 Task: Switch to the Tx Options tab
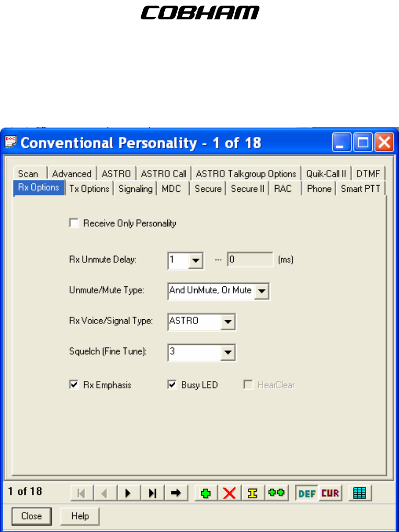click(89, 189)
